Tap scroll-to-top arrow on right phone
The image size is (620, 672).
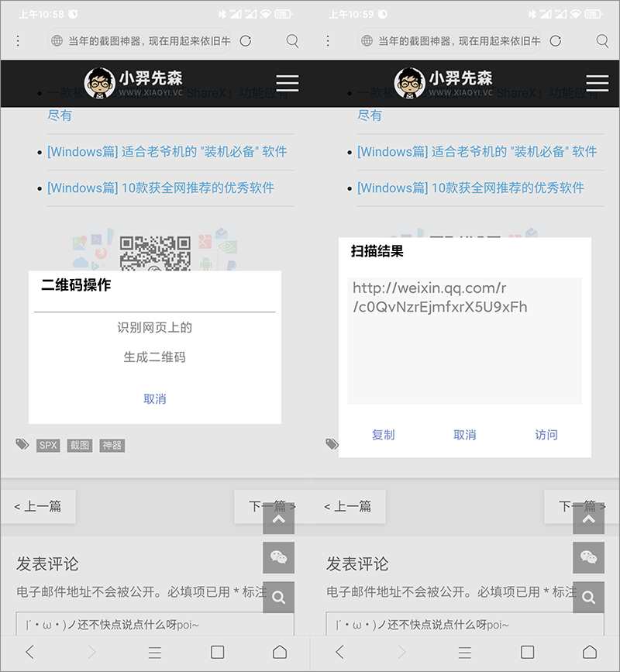pyautogui.click(x=589, y=519)
